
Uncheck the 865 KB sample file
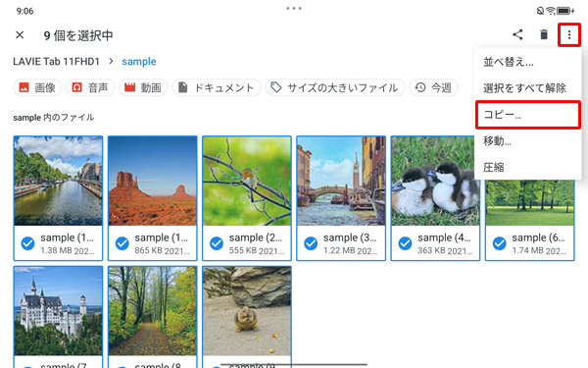click(122, 243)
